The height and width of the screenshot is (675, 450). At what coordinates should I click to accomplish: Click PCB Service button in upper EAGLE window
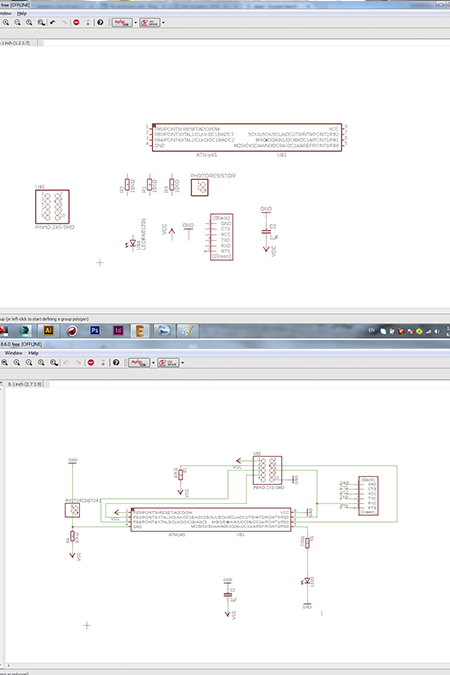(x=149, y=22)
